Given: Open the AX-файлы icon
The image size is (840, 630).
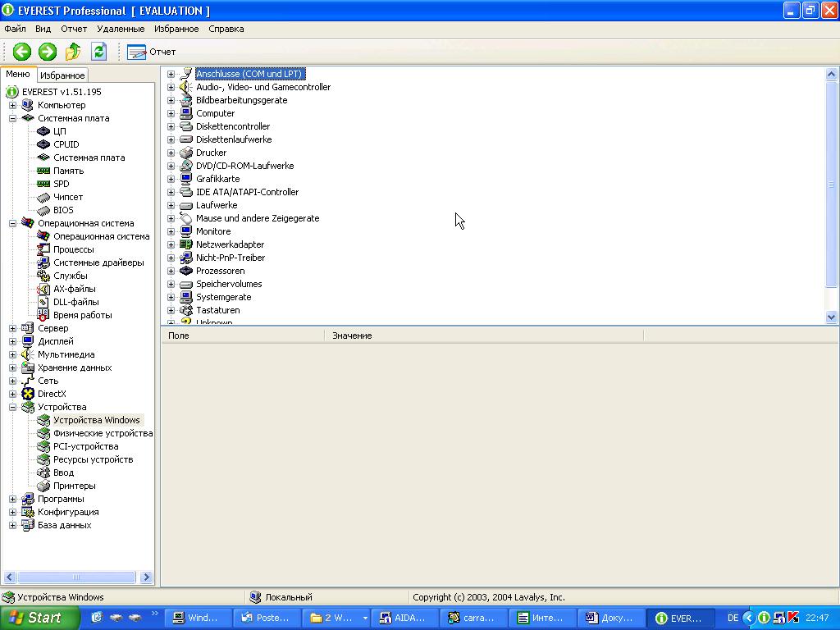Looking at the screenshot, I should pyautogui.click(x=43, y=289).
